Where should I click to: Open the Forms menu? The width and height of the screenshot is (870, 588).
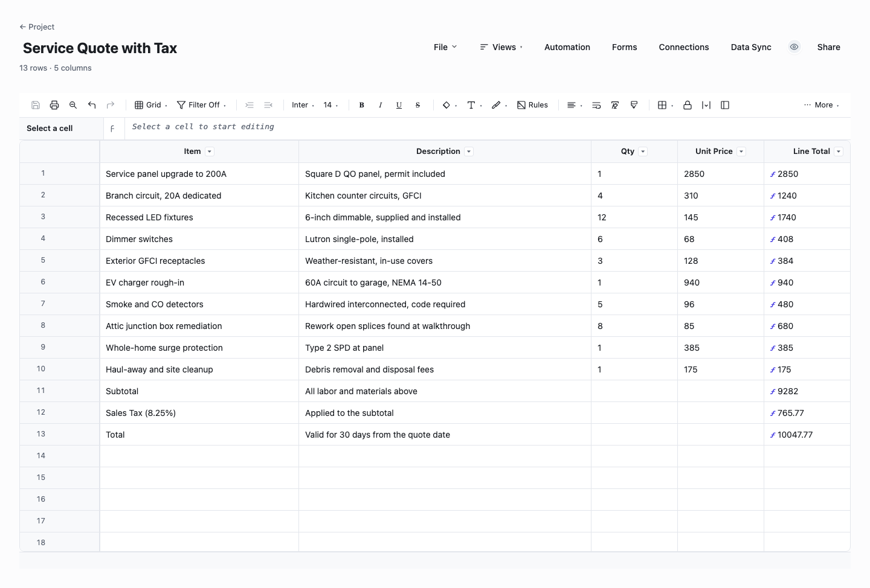pyautogui.click(x=625, y=47)
